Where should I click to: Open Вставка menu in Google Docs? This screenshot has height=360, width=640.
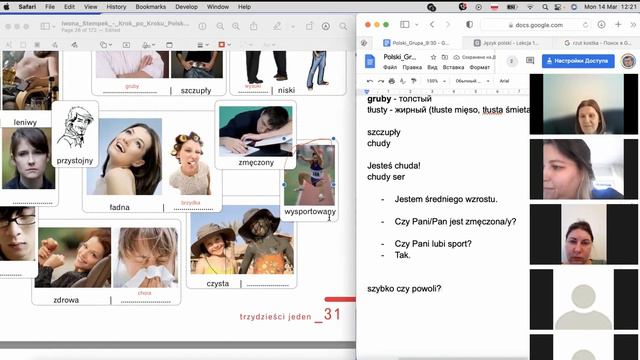(x=453, y=67)
